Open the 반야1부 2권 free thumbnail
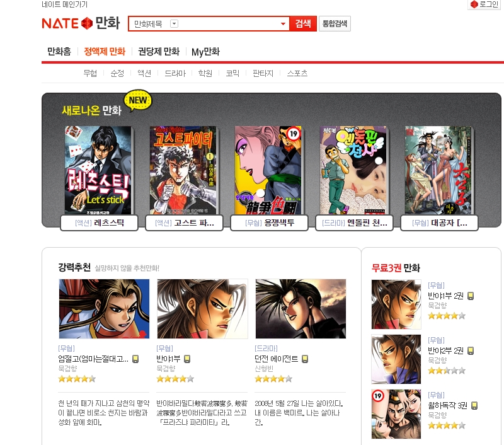504x445 pixels. 396,304
